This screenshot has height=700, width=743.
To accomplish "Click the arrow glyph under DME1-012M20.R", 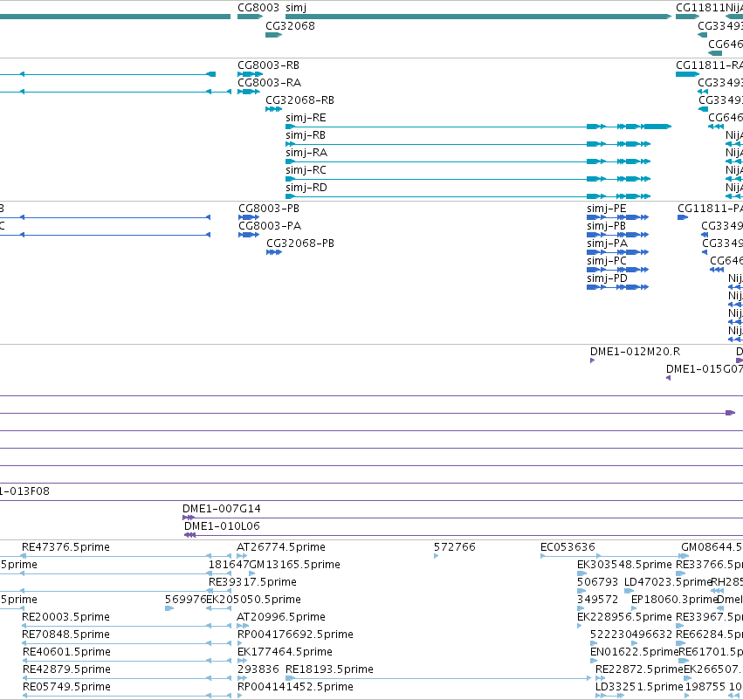I will tap(592, 360).
